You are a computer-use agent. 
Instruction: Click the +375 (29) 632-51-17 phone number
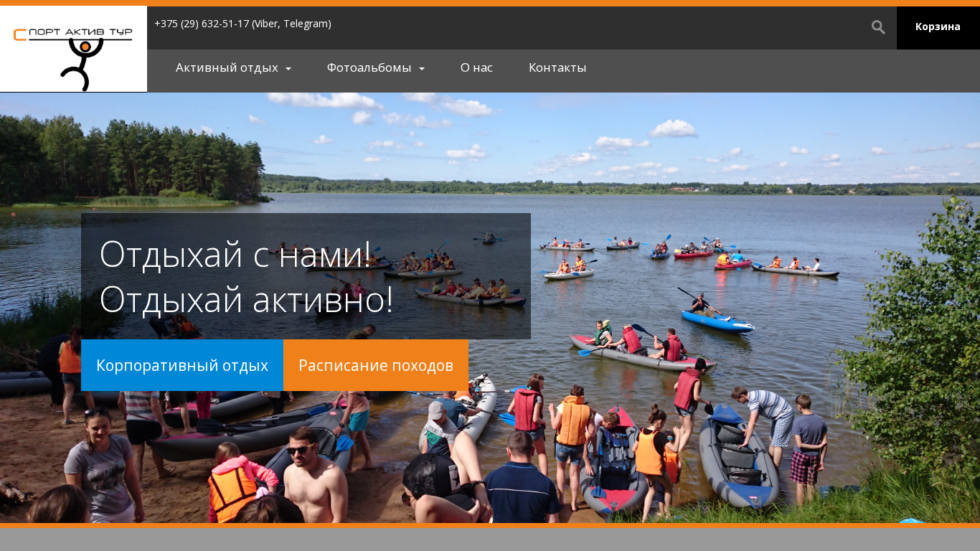click(x=202, y=24)
